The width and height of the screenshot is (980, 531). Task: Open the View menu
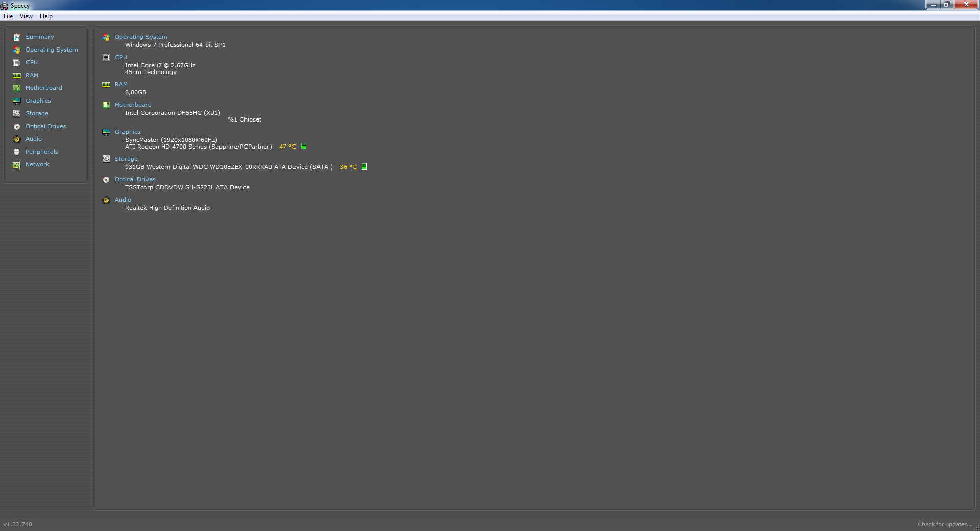click(x=26, y=16)
